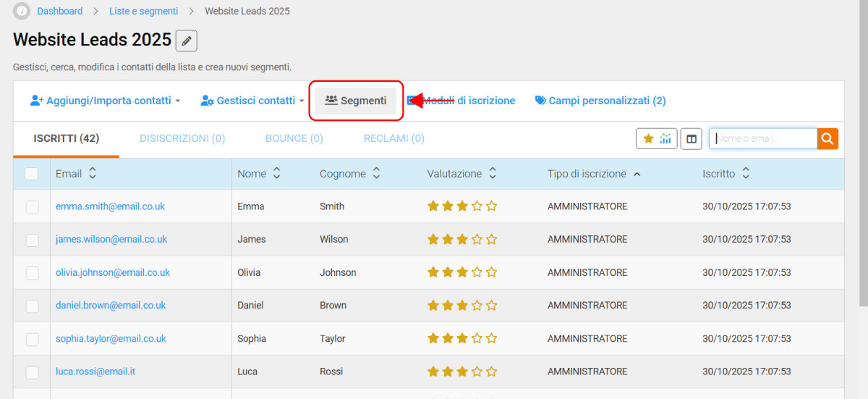Screen dimensions: 868x399
Task: Click the orange search magnifier button
Action: [x=827, y=138]
